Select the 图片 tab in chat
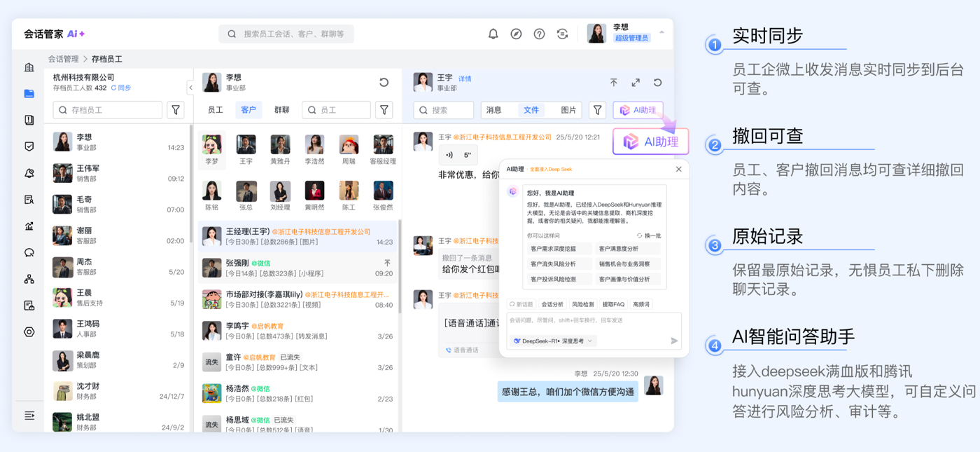The height and width of the screenshot is (452, 980). point(568,110)
